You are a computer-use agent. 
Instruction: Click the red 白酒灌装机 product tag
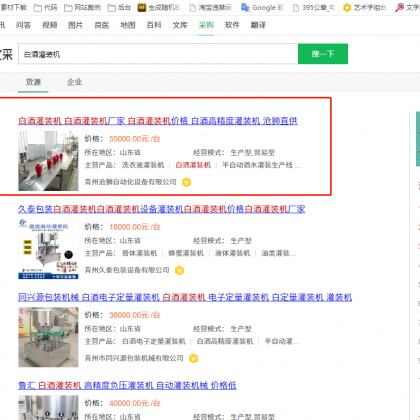[193, 165]
